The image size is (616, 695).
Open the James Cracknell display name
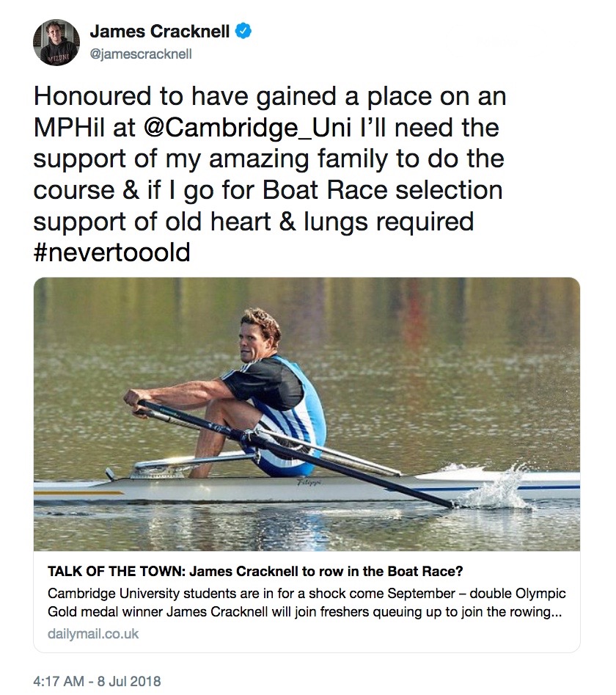(159, 32)
